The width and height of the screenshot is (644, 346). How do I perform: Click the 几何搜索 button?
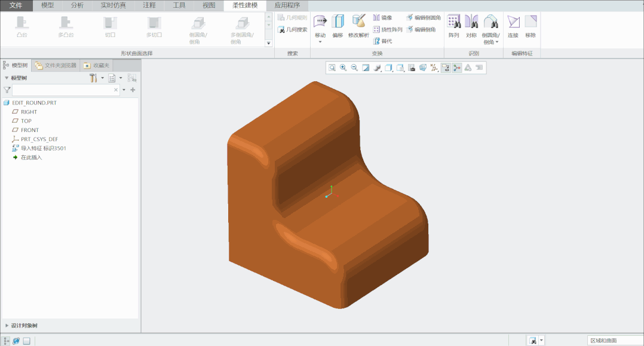click(x=292, y=29)
